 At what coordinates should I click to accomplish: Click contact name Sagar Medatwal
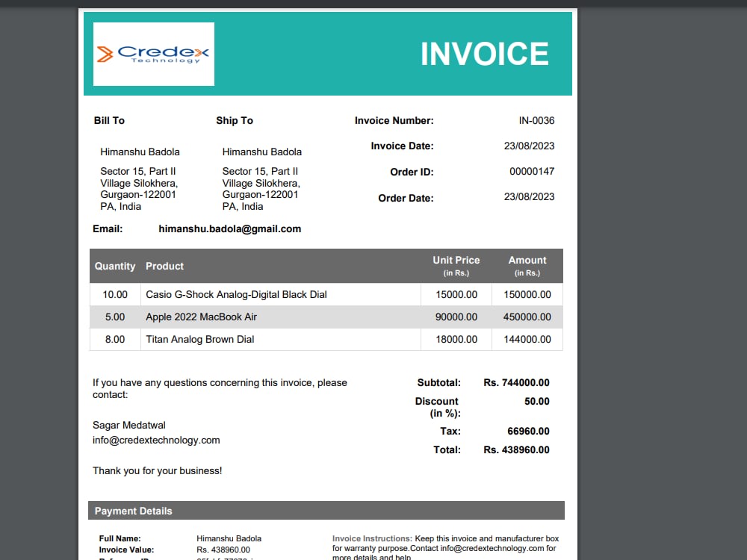129,426
